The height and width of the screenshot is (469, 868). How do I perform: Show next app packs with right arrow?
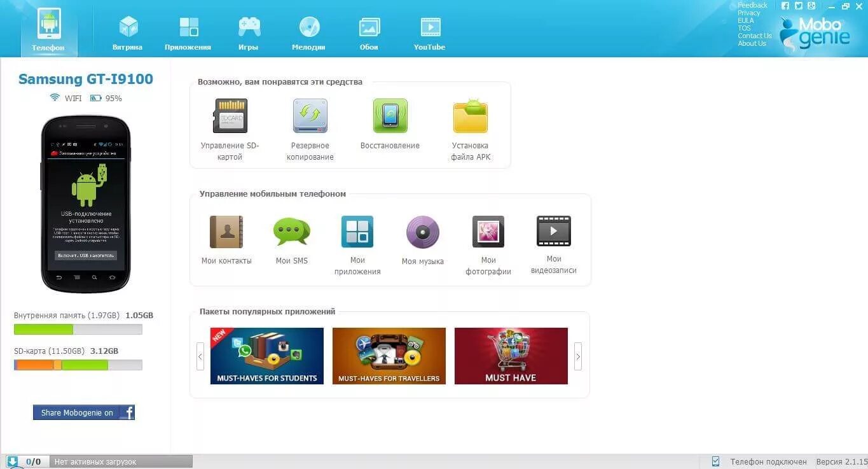click(578, 356)
